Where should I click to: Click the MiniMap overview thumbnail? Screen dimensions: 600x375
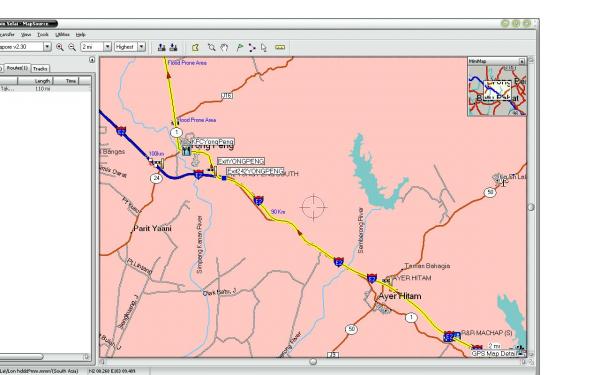[497, 90]
